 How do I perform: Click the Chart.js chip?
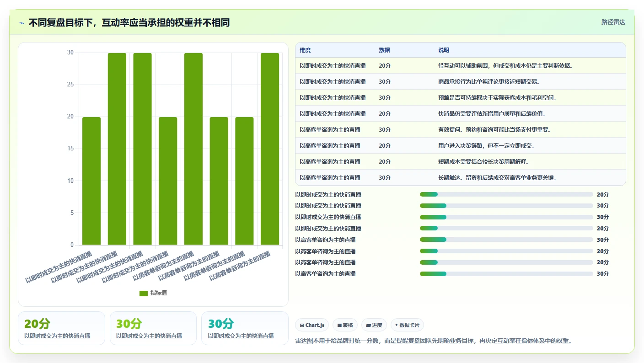point(312,325)
